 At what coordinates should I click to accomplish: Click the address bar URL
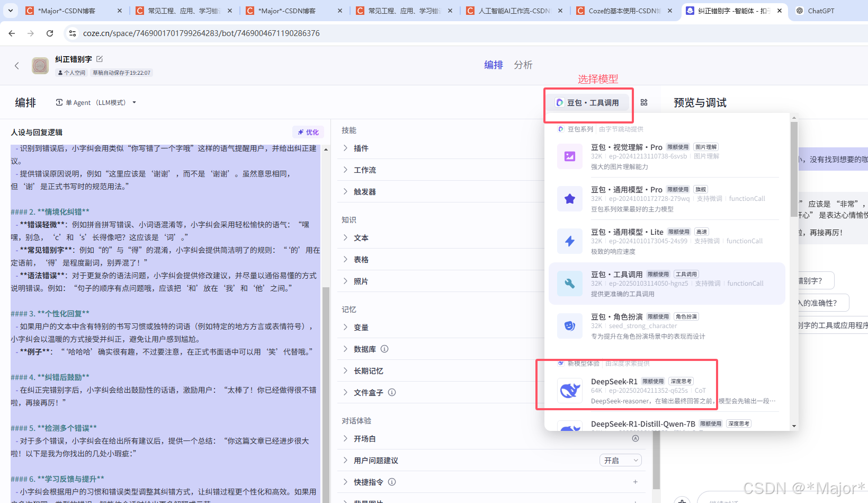tap(201, 33)
